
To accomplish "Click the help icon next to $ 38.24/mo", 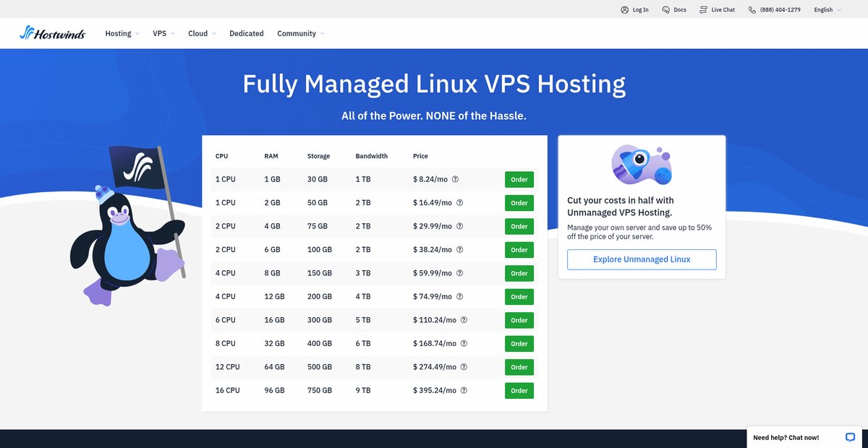I will 459,249.
